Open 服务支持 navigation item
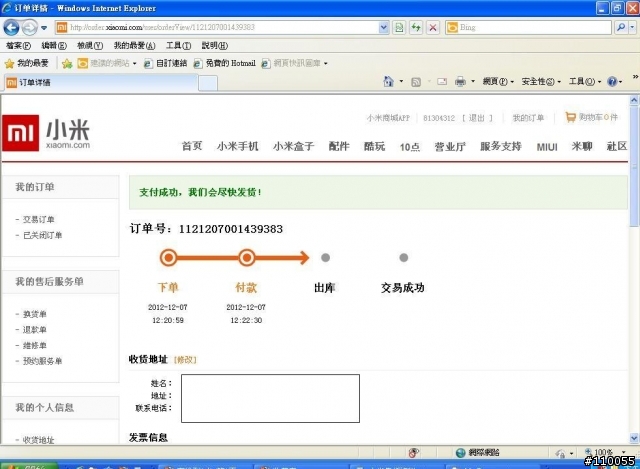Screen dimensions: 640x469 click(x=501, y=146)
